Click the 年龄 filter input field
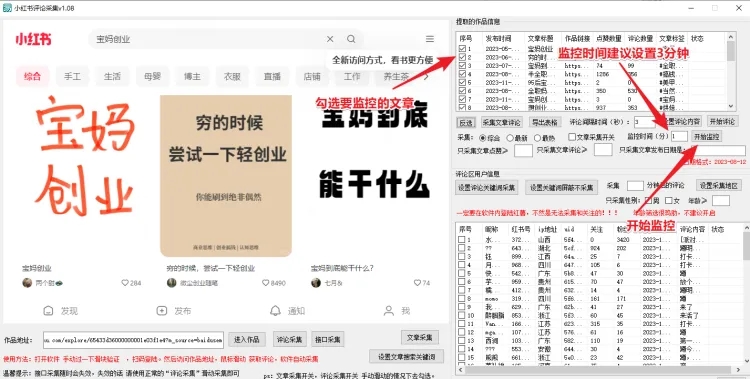Screen dimensions: 750x379 tap(721, 201)
